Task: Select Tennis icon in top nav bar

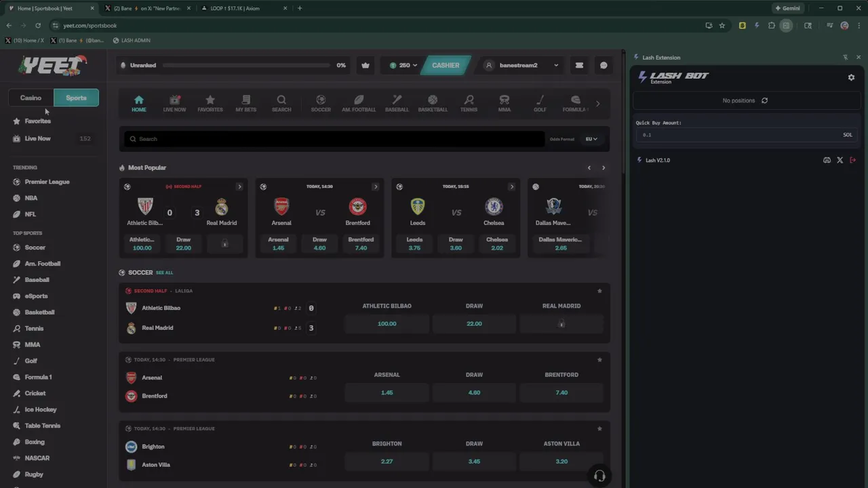Action: tap(469, 103)
